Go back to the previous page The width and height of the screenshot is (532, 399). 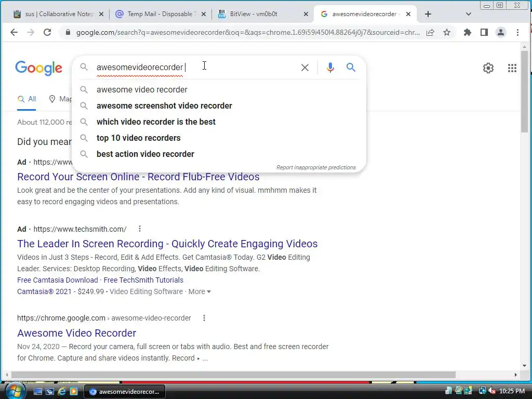pyautogui.click(x=14, y=32)
